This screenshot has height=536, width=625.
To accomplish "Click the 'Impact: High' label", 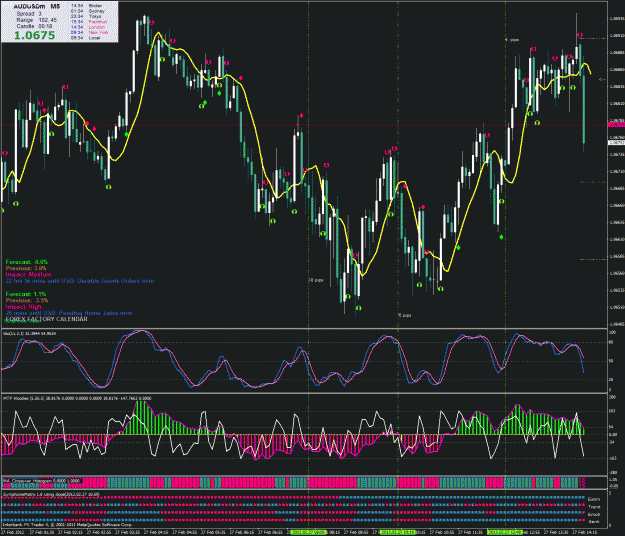I will click(x=24, y=307).
